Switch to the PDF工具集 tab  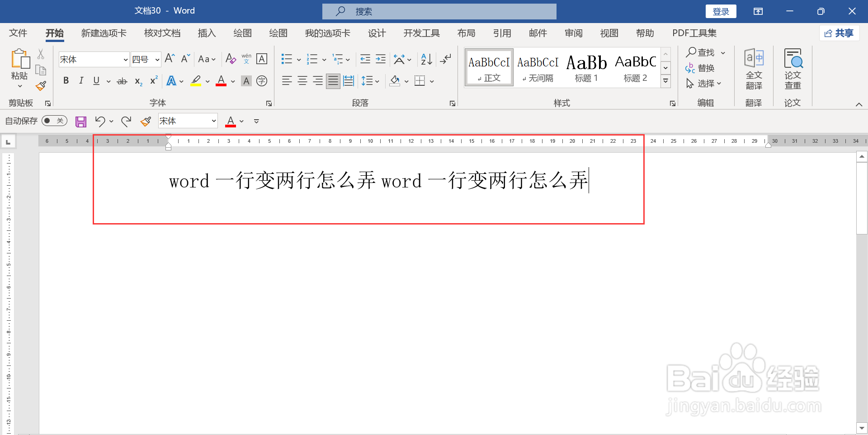click(694, 33)
